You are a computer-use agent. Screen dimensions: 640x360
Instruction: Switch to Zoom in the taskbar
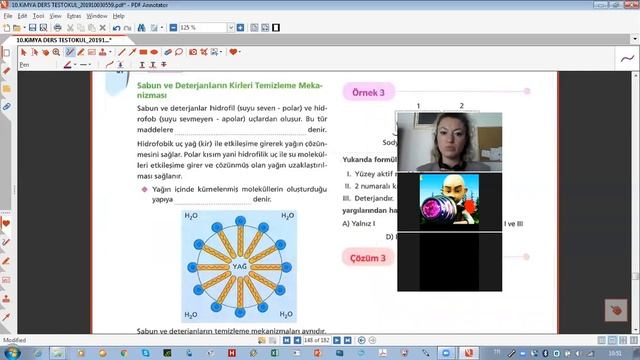446,353
